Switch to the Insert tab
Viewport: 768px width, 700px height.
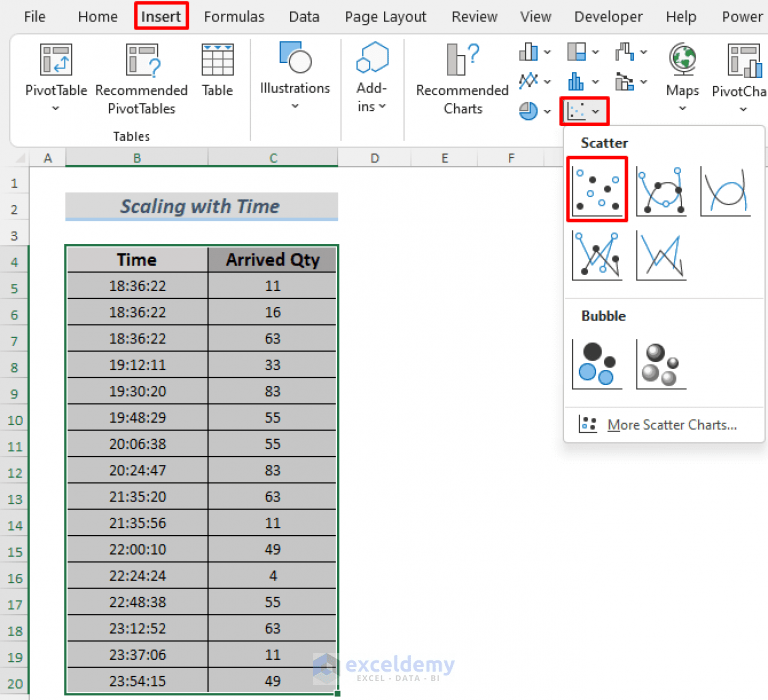(x=161, y=17)
